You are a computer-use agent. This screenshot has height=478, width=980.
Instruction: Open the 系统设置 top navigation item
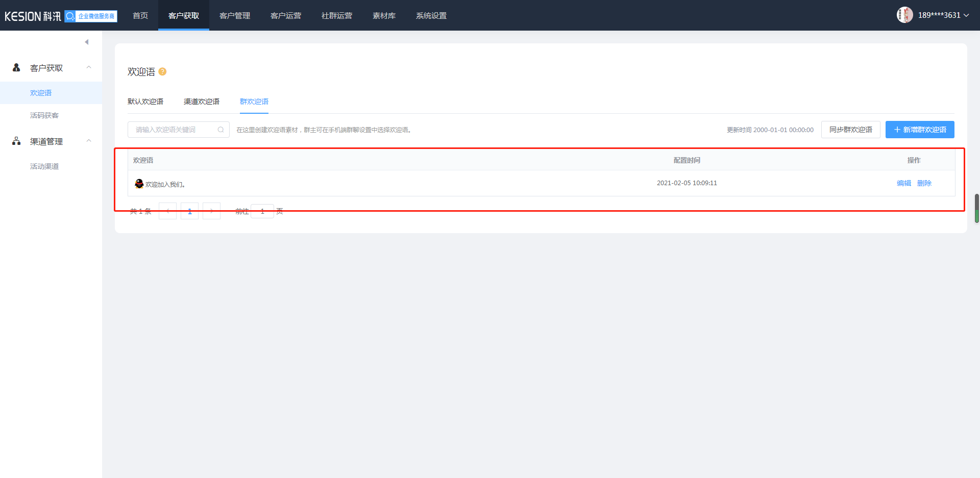coord(431,15)
